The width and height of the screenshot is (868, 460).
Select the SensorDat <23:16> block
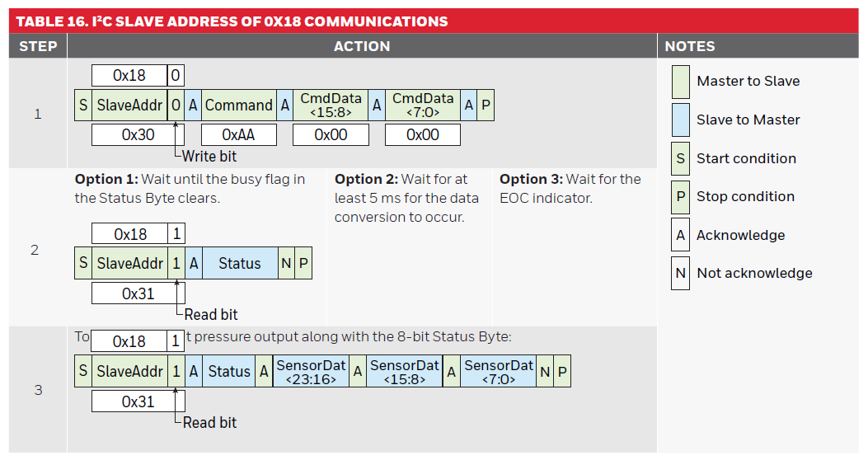pyautogui.click(x=311, y=372)
